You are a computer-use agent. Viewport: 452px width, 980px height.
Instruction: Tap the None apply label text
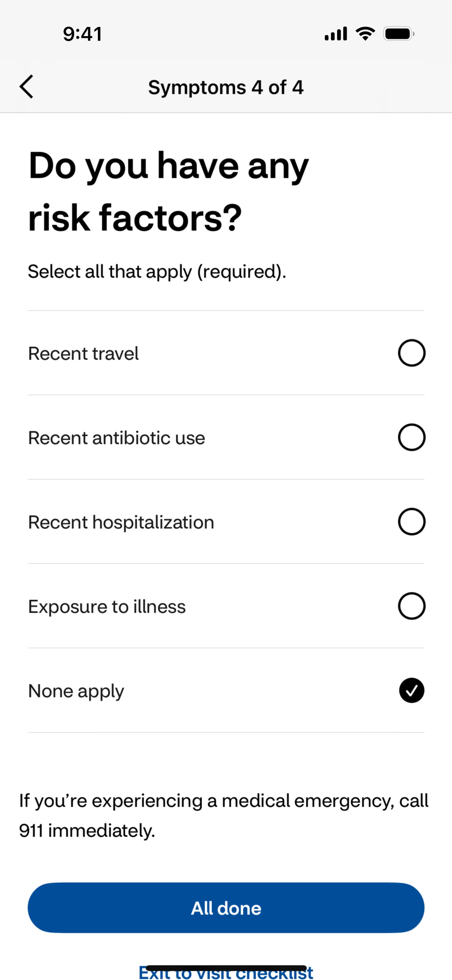pyautogui.click(x=76, y=691)
